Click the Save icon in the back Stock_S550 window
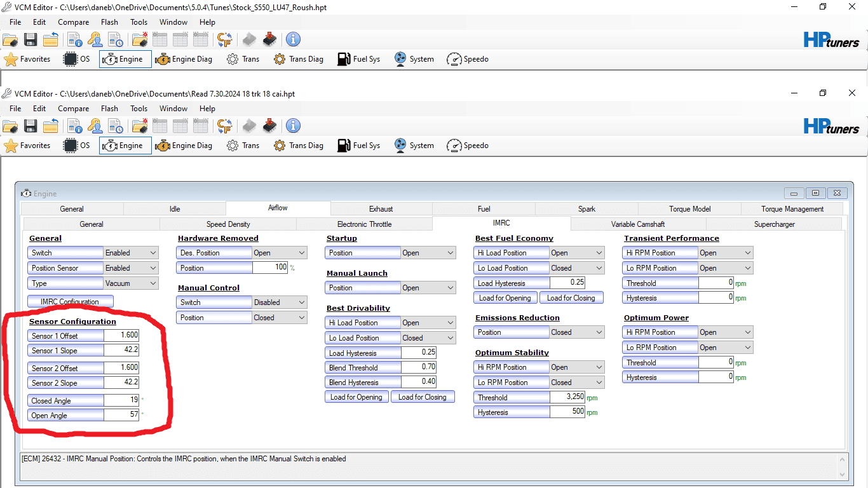 point(31,39)
